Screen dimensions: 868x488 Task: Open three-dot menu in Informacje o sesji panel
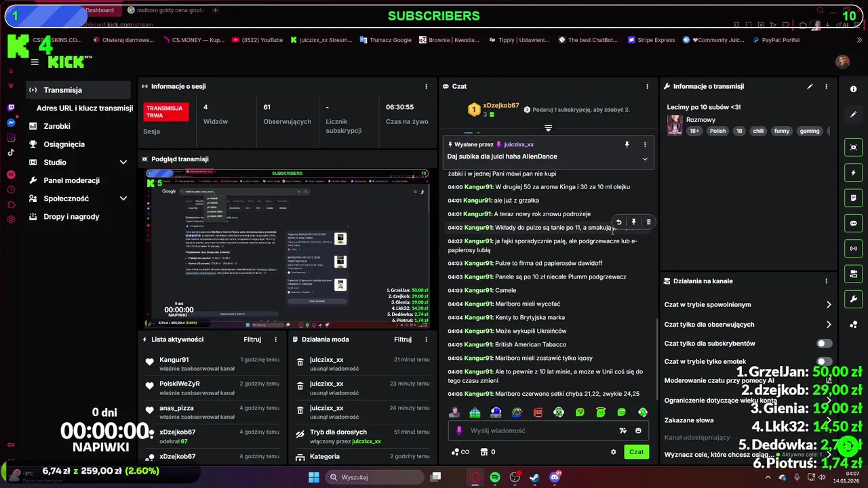427,87
